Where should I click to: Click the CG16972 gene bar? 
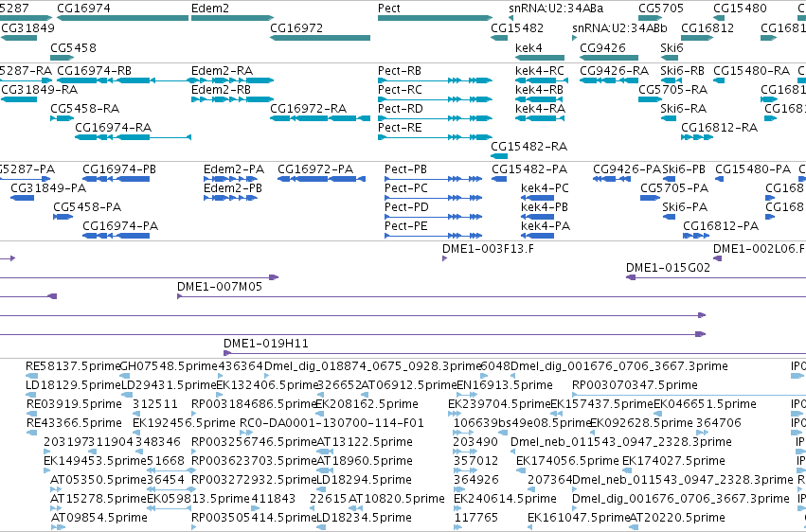(320, 38)
